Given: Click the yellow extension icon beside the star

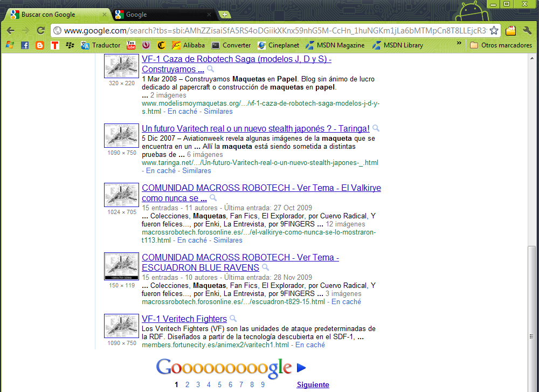Looking at the screenshot, I should tap(511, 31).
